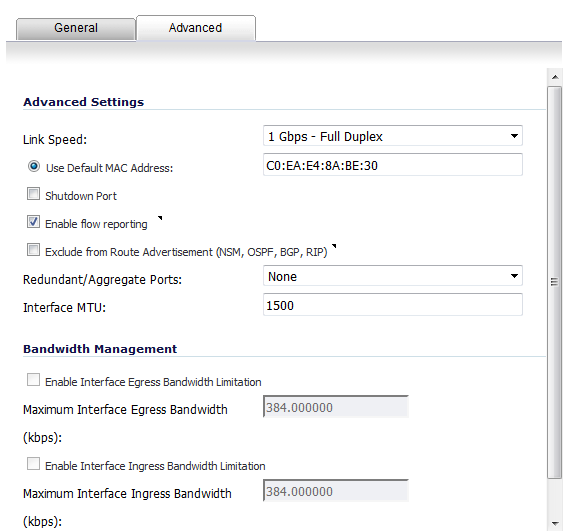This screenshot has width=567, height=531.
Task: Click the Interface MTU field showing 1500
Action: (393, 305)
